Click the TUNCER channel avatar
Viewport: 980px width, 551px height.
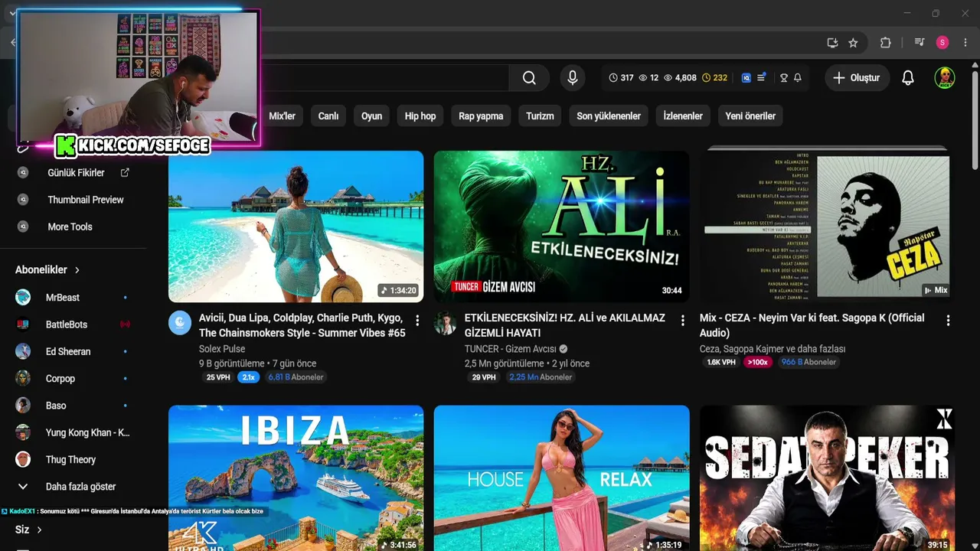point(446,323)
